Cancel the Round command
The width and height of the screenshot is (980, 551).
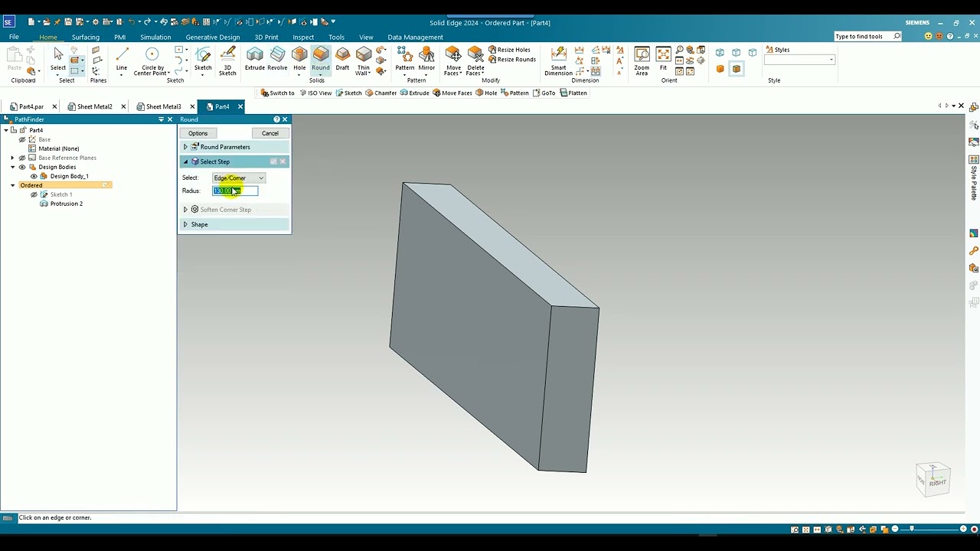269,133
